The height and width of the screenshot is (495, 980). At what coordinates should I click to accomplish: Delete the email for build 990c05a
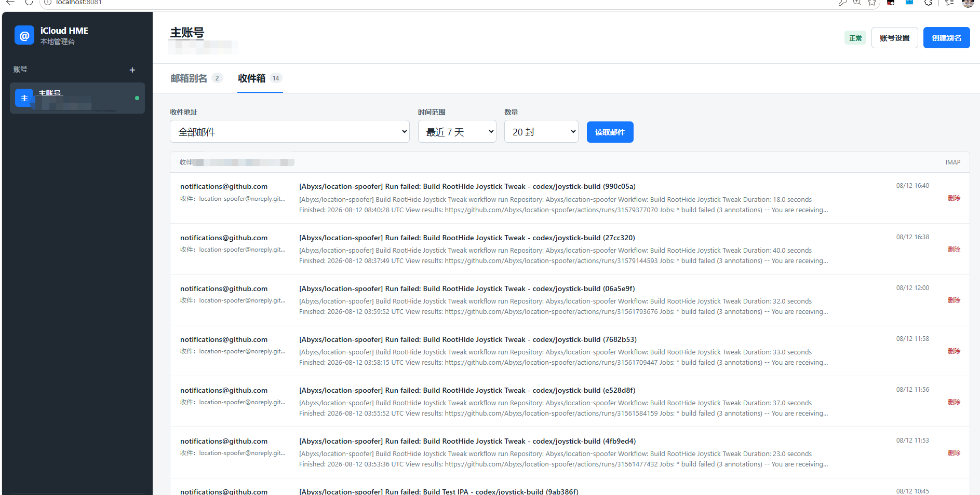pos(954,198)
